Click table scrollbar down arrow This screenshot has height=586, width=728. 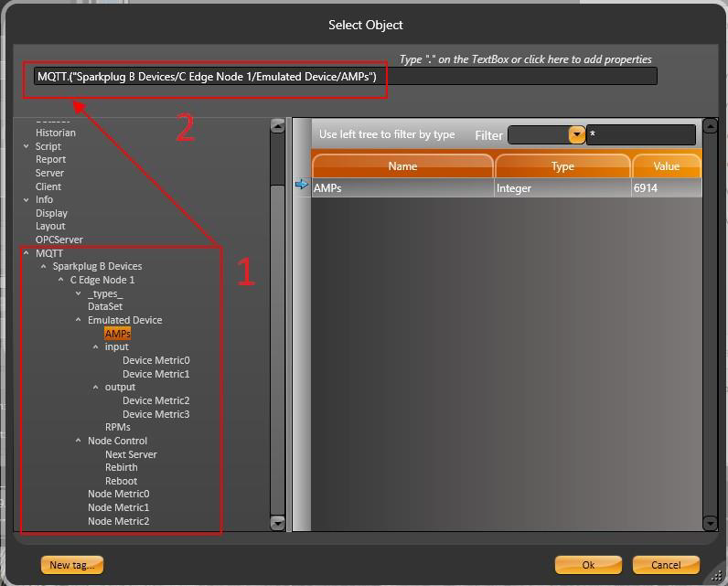710,523
